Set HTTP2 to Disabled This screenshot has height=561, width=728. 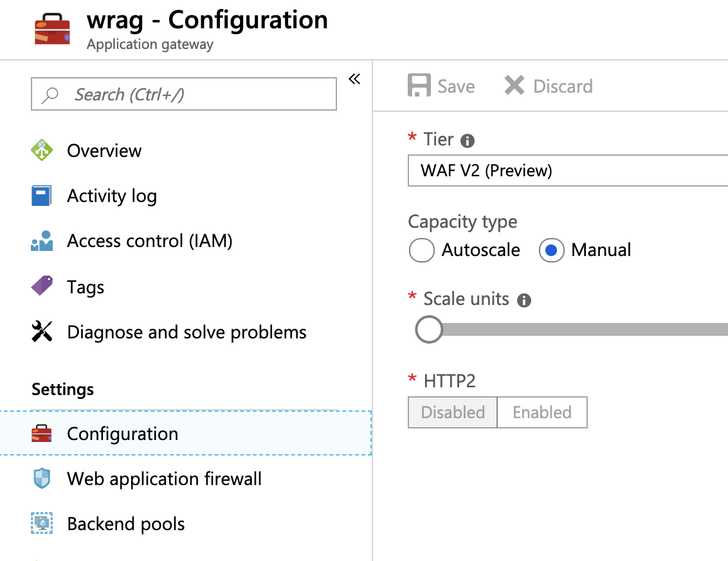pyautogui.click(x=453, y=412)
